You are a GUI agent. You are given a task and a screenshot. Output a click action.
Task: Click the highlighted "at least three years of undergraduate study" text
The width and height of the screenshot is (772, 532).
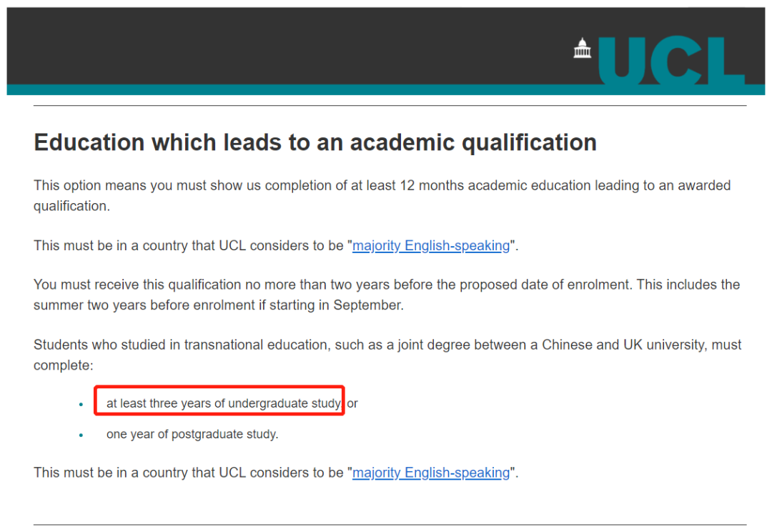pos(224,403)
